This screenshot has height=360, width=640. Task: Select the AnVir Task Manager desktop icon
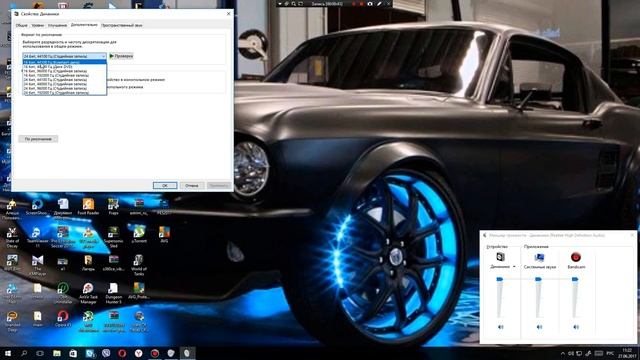coord(88,293)
